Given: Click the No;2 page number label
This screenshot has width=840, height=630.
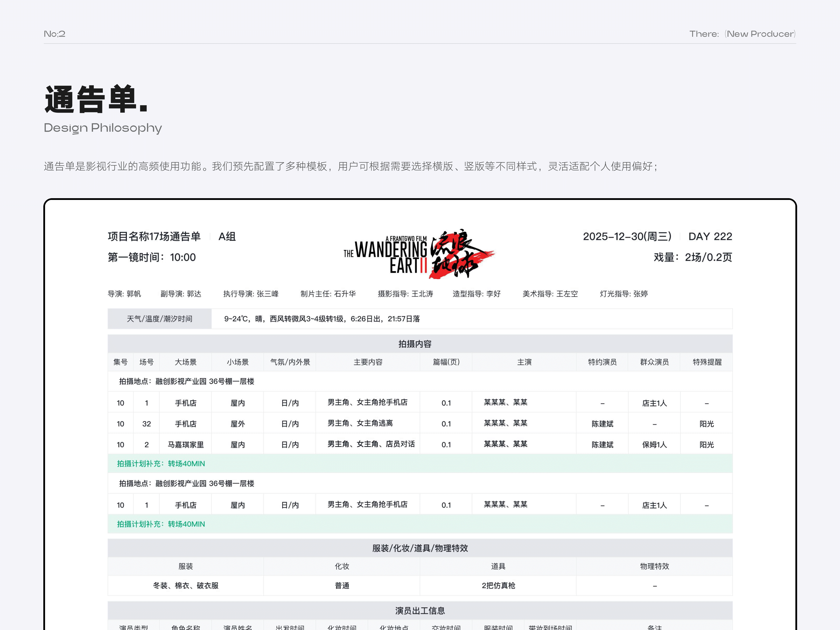Looking at the screenshot, I should pos(55,34).
